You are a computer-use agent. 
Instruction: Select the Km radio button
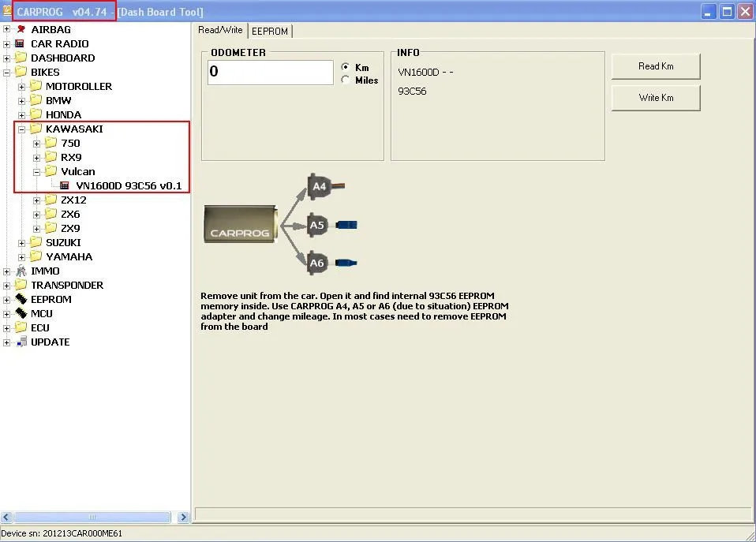pos(345,67)
